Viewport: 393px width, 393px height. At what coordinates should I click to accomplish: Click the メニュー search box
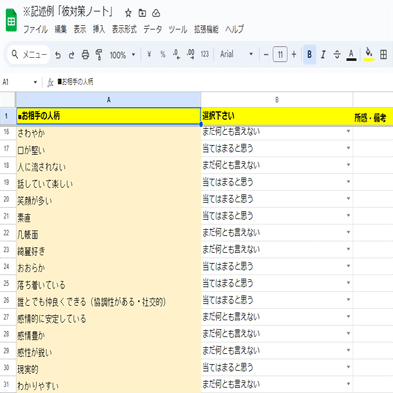tap(29, 54)
